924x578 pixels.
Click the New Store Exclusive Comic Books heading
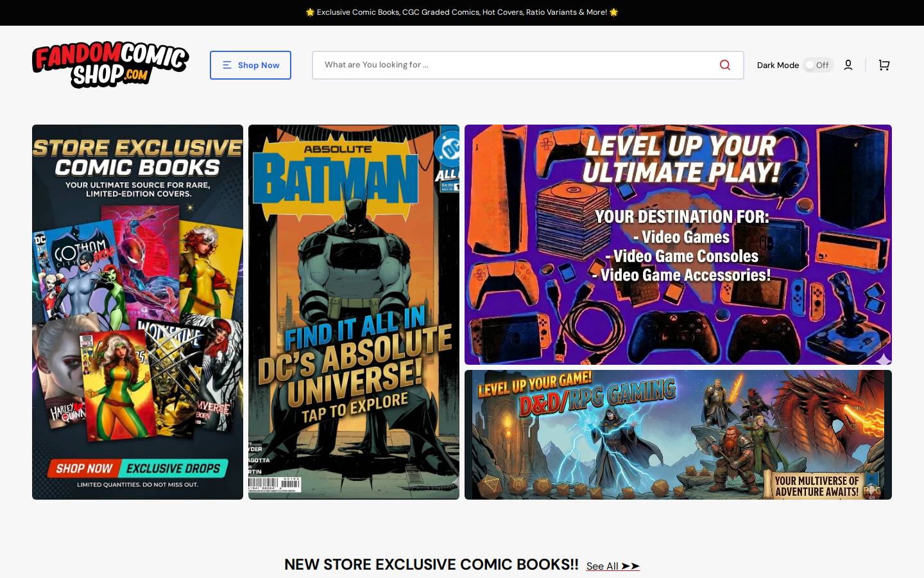pyautogui.click(x=431, y=565)
